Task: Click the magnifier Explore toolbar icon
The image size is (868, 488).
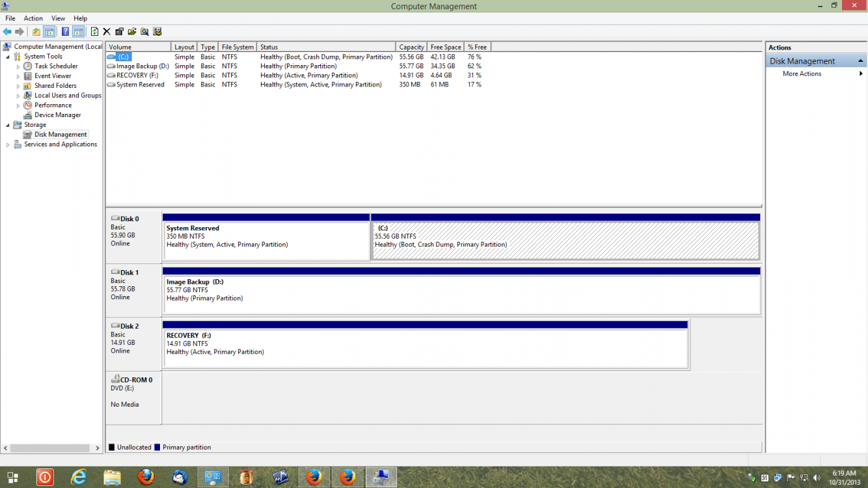Action: (x=144, y=31)
